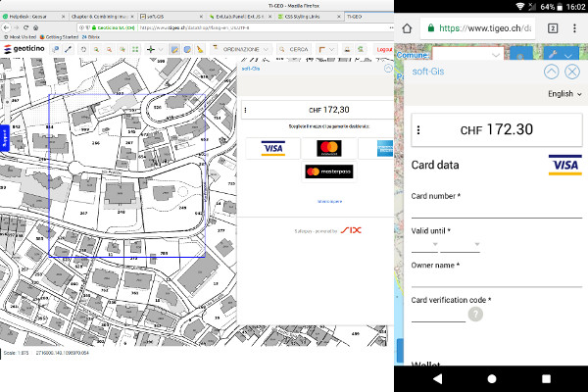This screenshot has width=588, height=392.
Task: Click the Card verification code field
Action: 438,316
